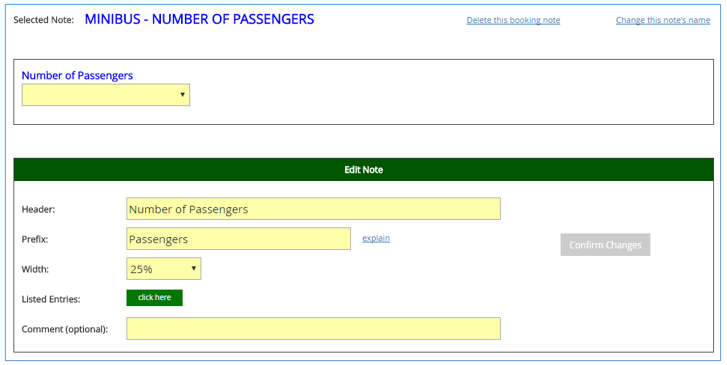
Task: Click the MINIBUS - NUMBER OF PASSENGERS title
Action: point(199,19)
